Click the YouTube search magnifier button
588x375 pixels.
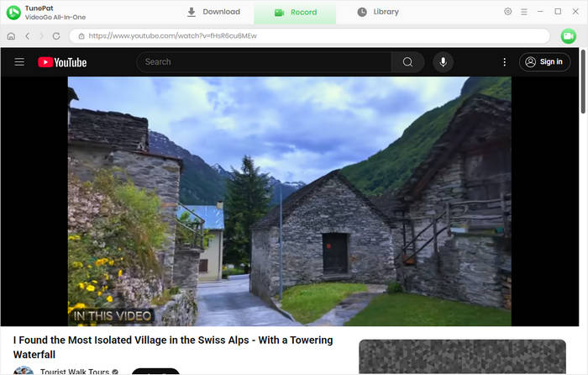407,62
